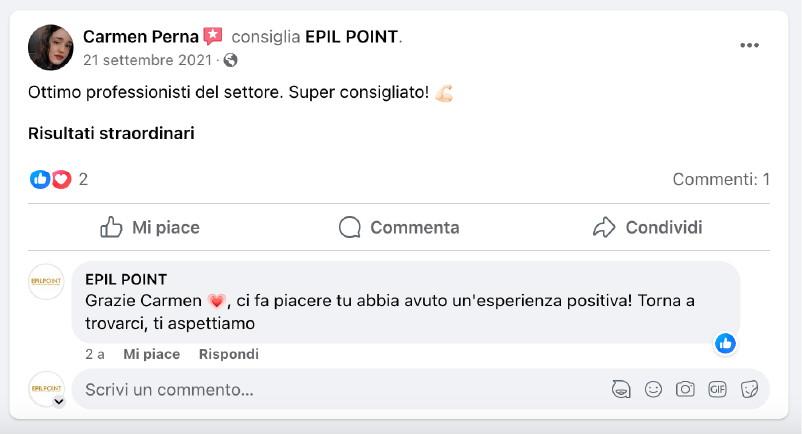
Task: View the like and love reaction icons
Action: click(51, 180)
